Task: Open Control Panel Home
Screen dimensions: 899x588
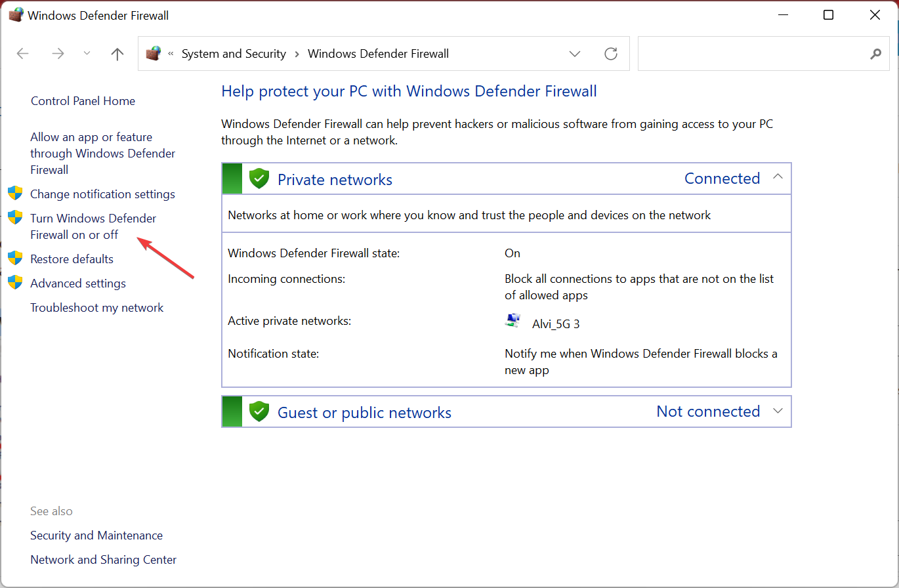Action: pos(83,101)
